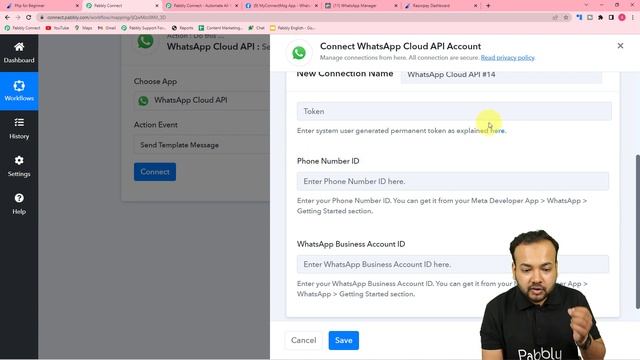Go forward in the browser
The height and width of the screenshot is (360, 640).
tap(18, 18)
